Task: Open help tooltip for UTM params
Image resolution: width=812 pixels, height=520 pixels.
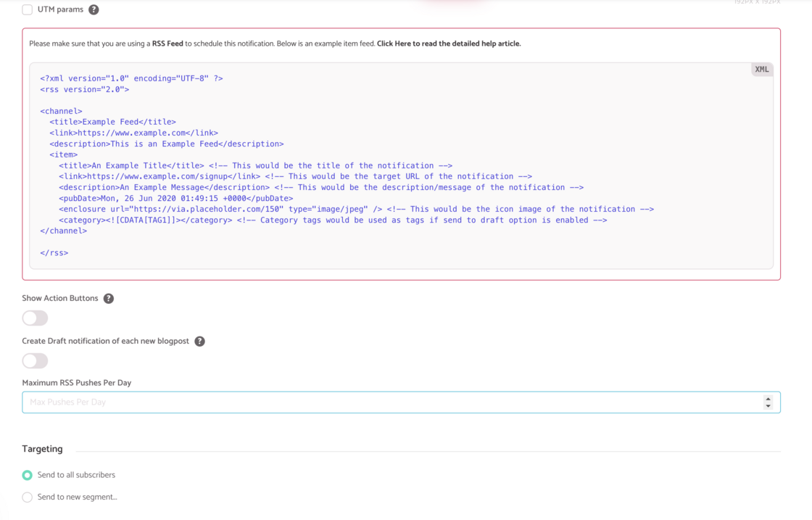Action: tap(94, 9)
